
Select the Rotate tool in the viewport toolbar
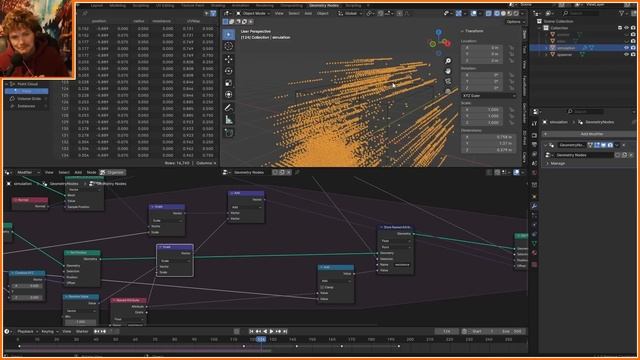click(x=229, y=71)
